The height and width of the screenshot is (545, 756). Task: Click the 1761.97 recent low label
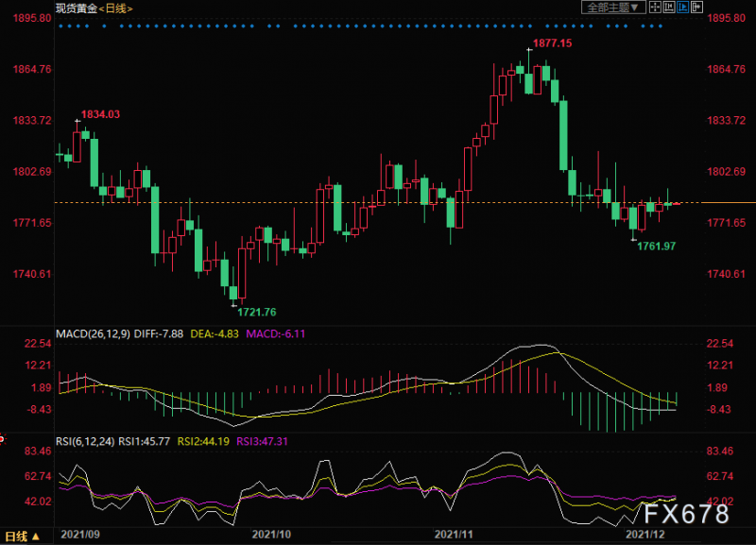point(656,246)
